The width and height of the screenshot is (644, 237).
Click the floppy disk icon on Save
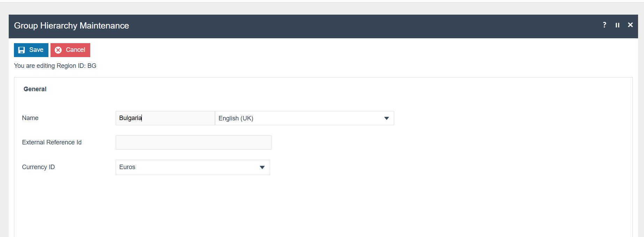tap(22, 50)
